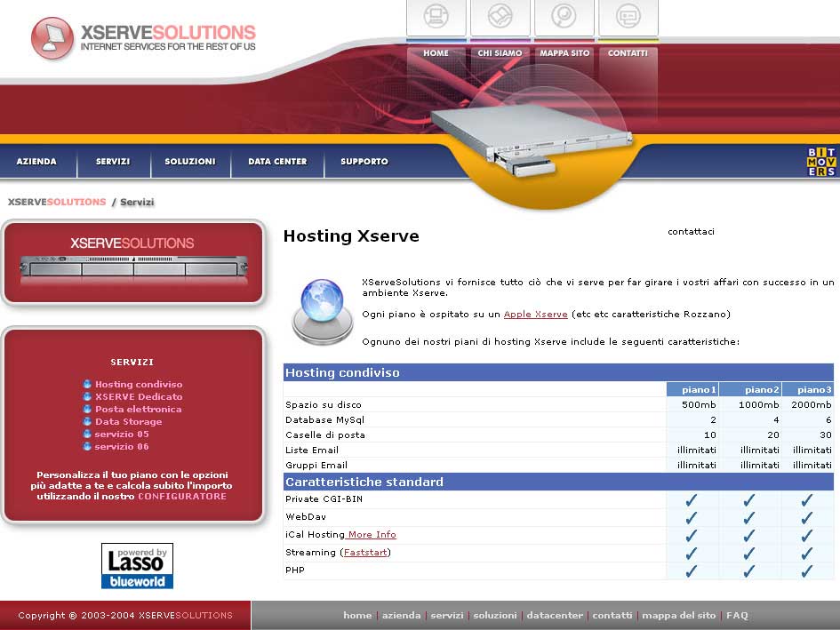Click the Caratteristiche standard section header
The image size is (840, 630).
click(x=558, y=482)
